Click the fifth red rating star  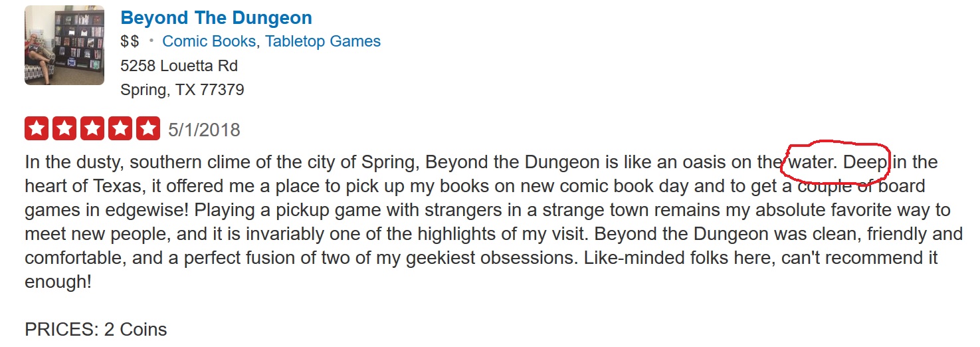tap(148, 128)
